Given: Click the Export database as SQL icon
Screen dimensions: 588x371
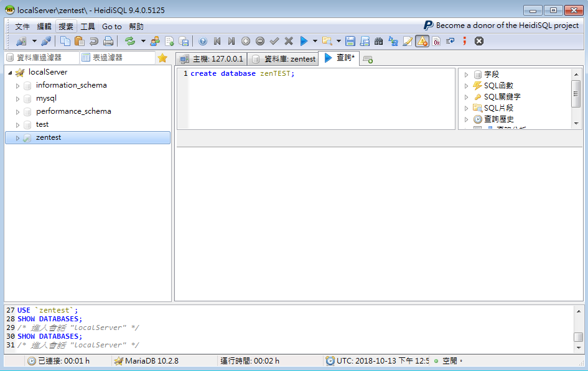Looking at the screenshot, I should (184, 41).
